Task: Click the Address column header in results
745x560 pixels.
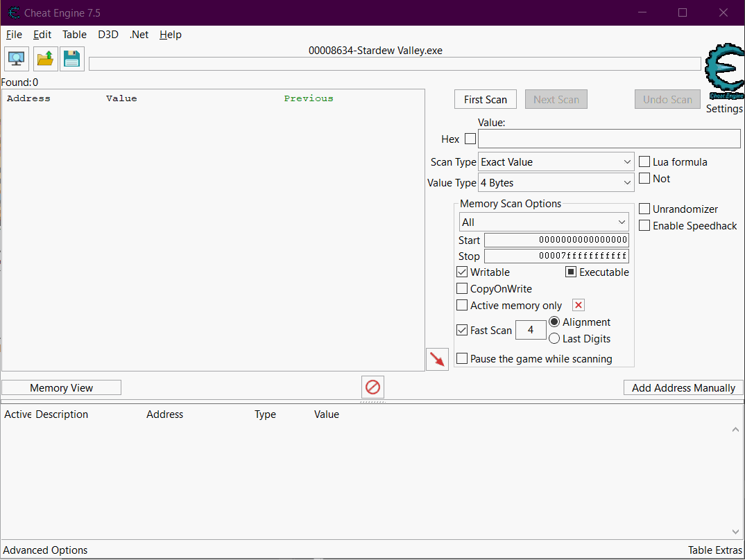Action: point(28,98)
